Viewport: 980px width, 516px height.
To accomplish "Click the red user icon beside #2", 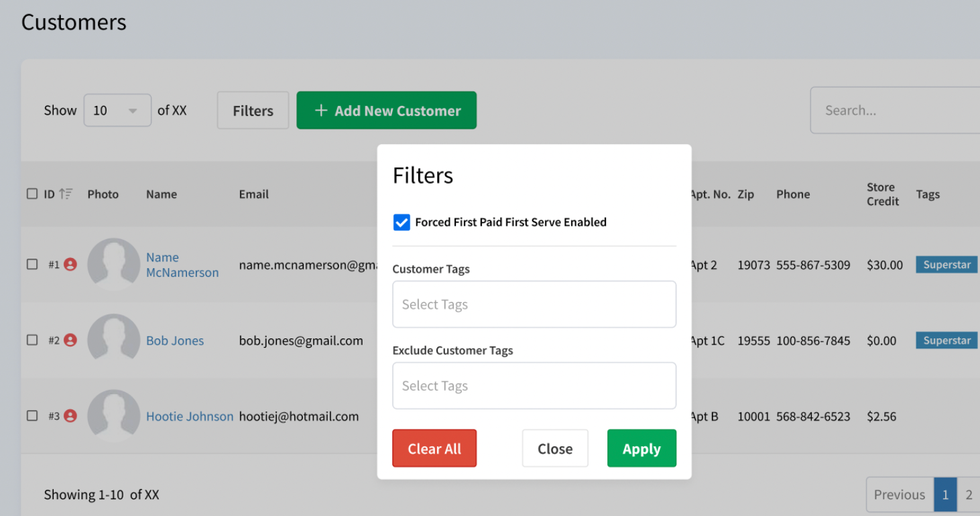I will click(70, 340).
